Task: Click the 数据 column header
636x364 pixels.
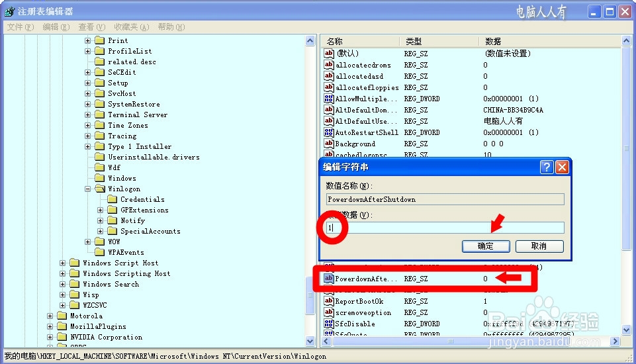Action: tap(550, 41)
